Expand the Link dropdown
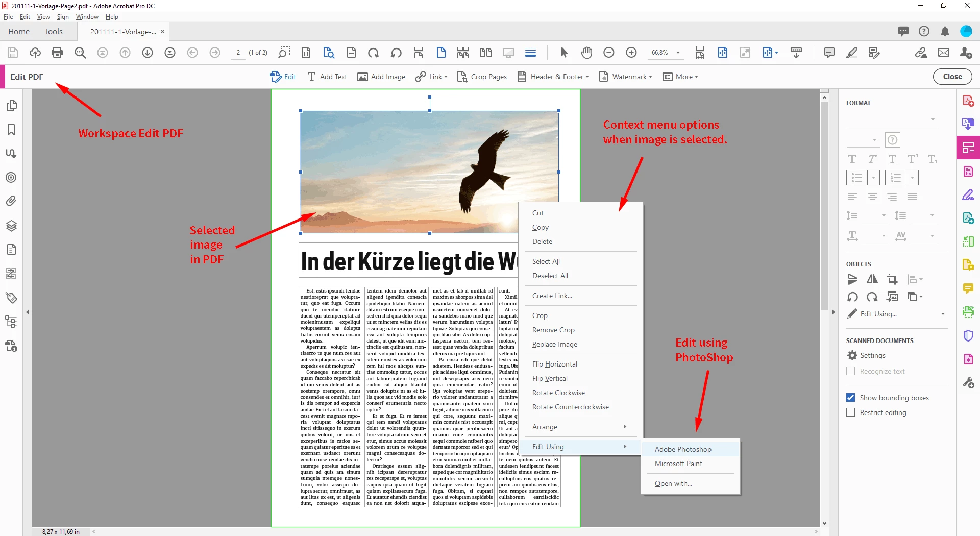The width and height of the screenshot is (980, 536). click(x=446, y=77)
